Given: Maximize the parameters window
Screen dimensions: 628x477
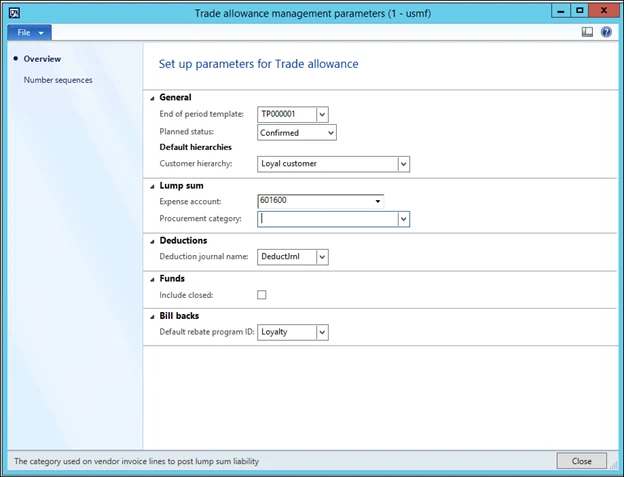Looking at the screenshot, I should click(580, 11).
